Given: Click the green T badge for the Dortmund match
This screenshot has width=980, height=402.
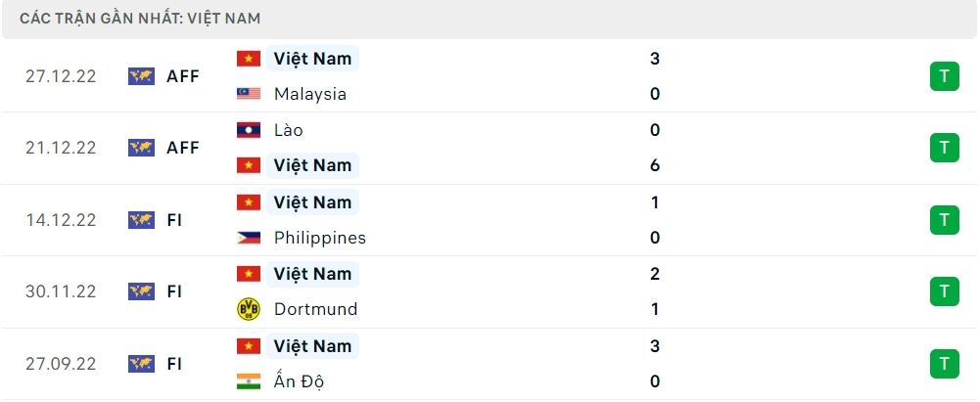Looking at the screenshot, I should pos(944,291).
